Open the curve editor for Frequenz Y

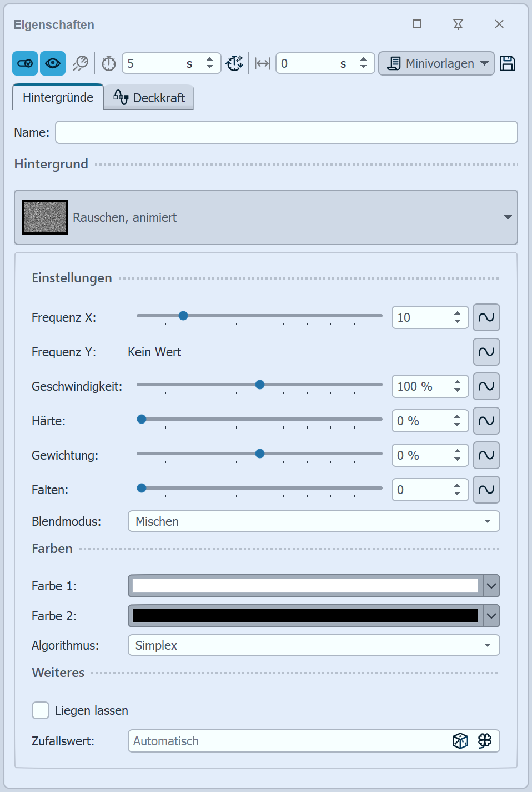point(486,352)
